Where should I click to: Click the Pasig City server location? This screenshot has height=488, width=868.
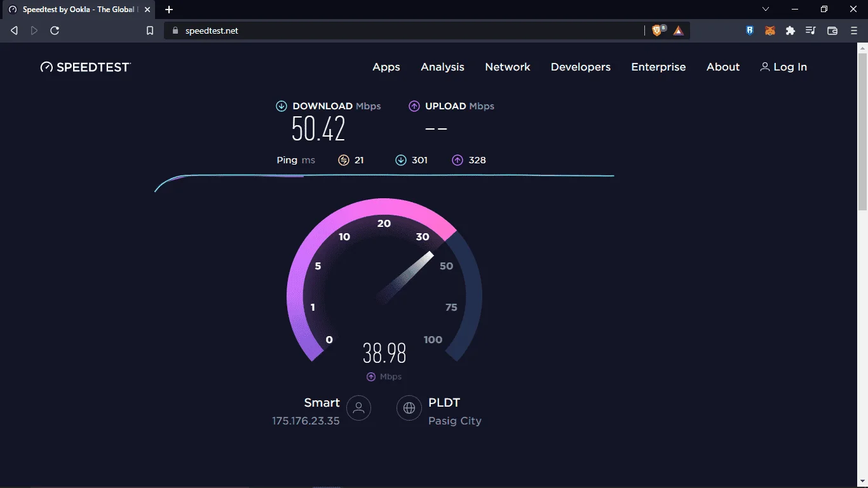(x=455, y=421)
